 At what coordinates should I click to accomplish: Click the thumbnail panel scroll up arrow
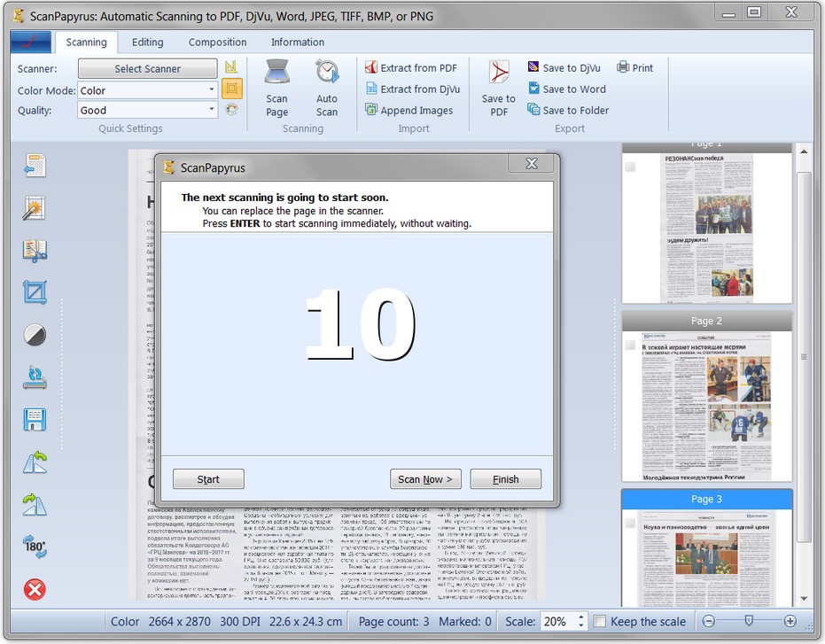[804, 151]
